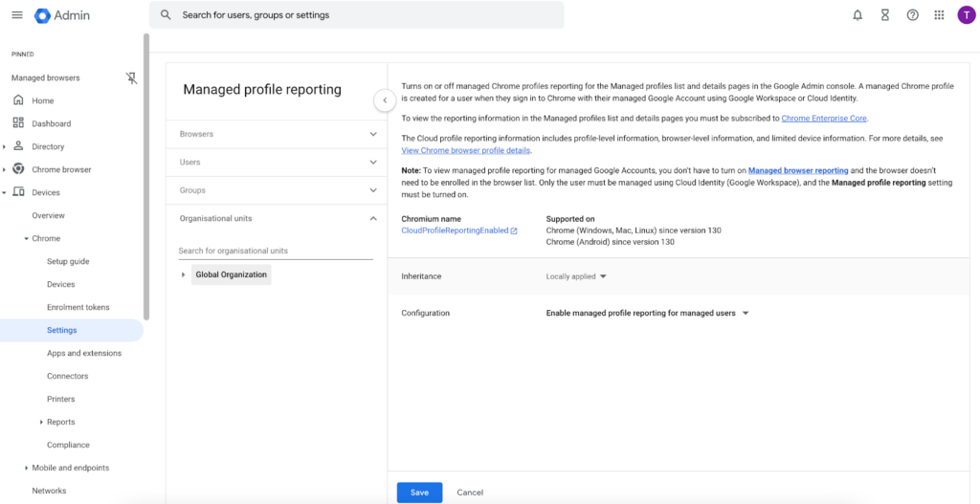Image resolution: width=980 pixels, height=504 pixels.
Task: Expand the Users section
Action: (373, 163)
